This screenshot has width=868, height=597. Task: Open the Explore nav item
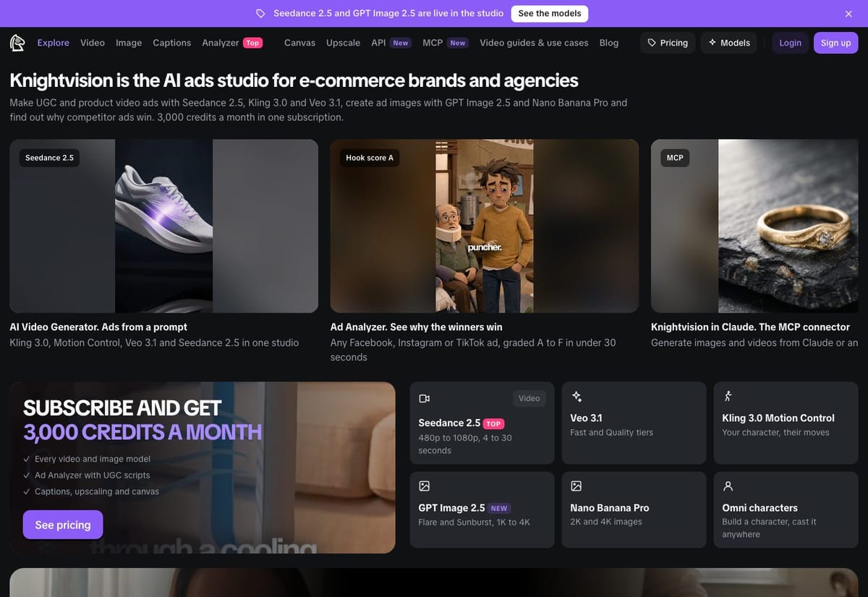point(54,43)
